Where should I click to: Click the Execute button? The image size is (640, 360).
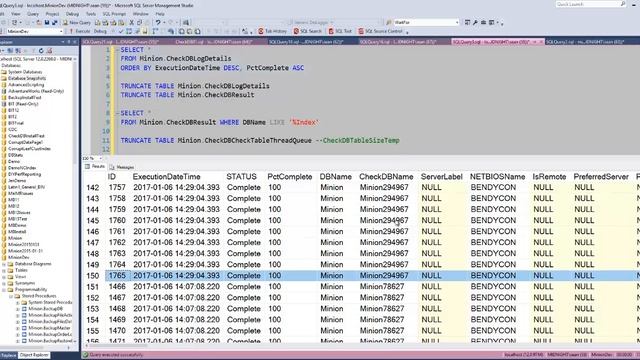click(x=80, y=31)
